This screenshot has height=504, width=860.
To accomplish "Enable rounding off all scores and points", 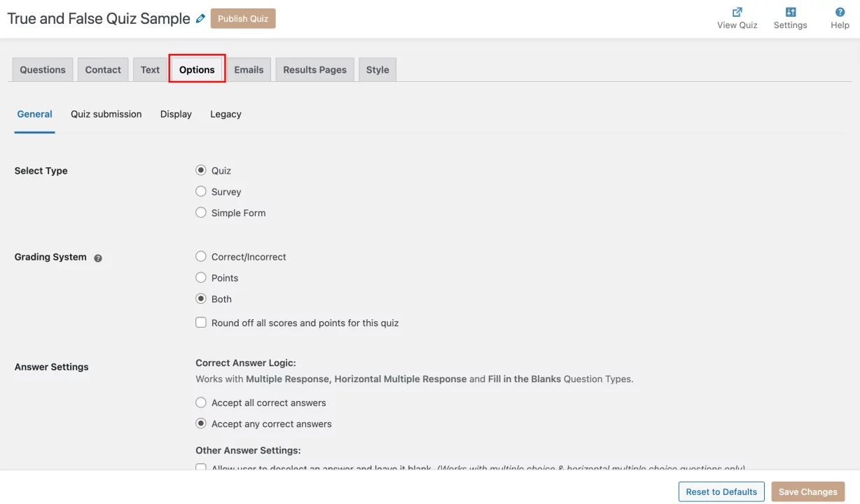I will coord(201,323).
